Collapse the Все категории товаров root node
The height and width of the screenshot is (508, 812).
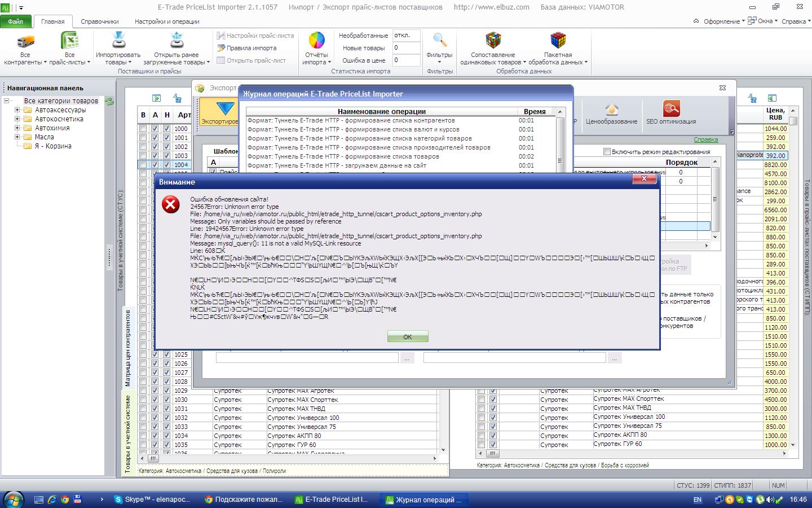[x=6, y=101]
